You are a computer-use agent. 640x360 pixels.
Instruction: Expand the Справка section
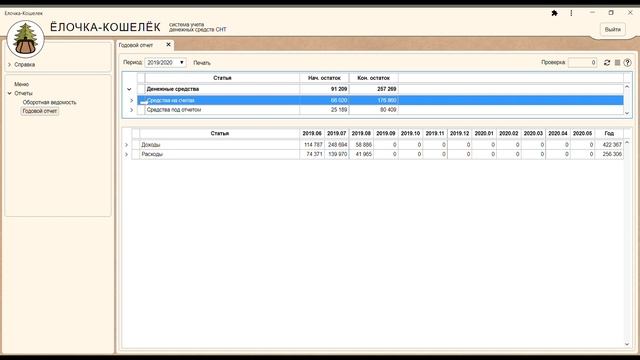(x=9, y=64)
